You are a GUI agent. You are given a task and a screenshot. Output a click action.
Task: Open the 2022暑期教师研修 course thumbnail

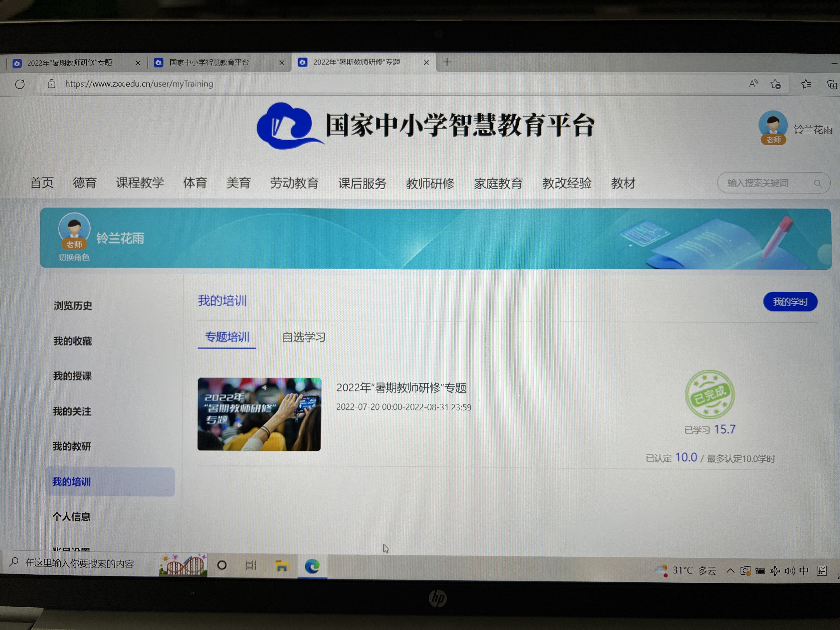tap(259, 414)
